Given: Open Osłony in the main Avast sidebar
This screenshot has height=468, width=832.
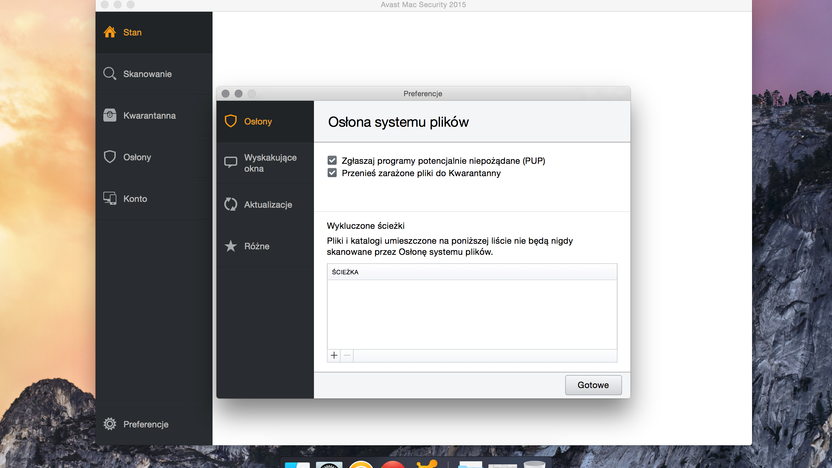Looking at the screenshot, I should point(154,157).
